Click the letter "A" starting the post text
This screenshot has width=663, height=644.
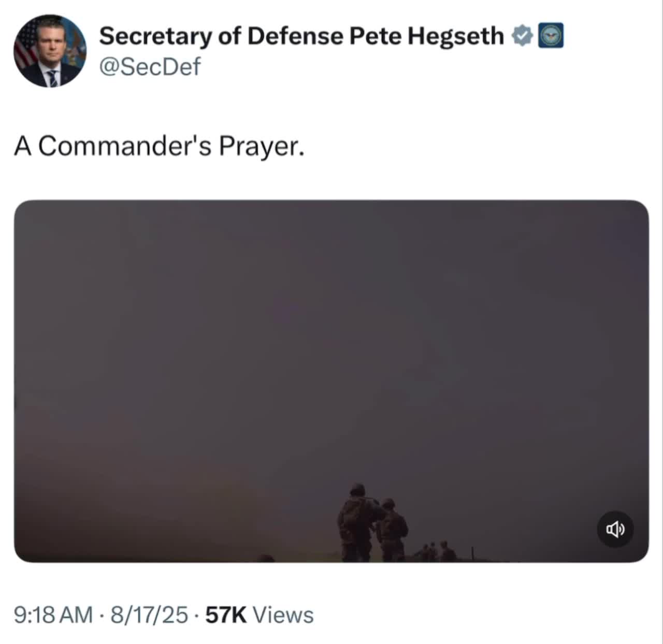tap(23, 147)
